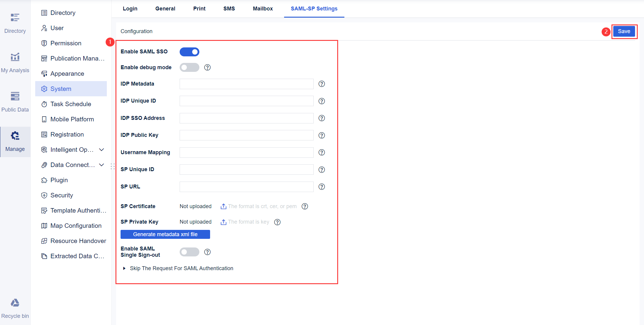Expand the Data Connection submenu
Image resolution: width=644 pixels, height=325 pixels.
[x=102, y=165]
